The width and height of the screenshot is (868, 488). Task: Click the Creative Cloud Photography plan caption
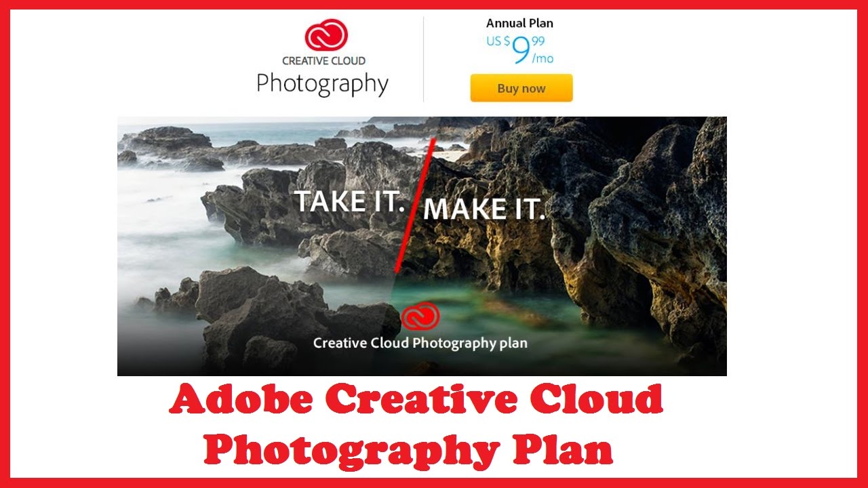(x=420, y=343)
